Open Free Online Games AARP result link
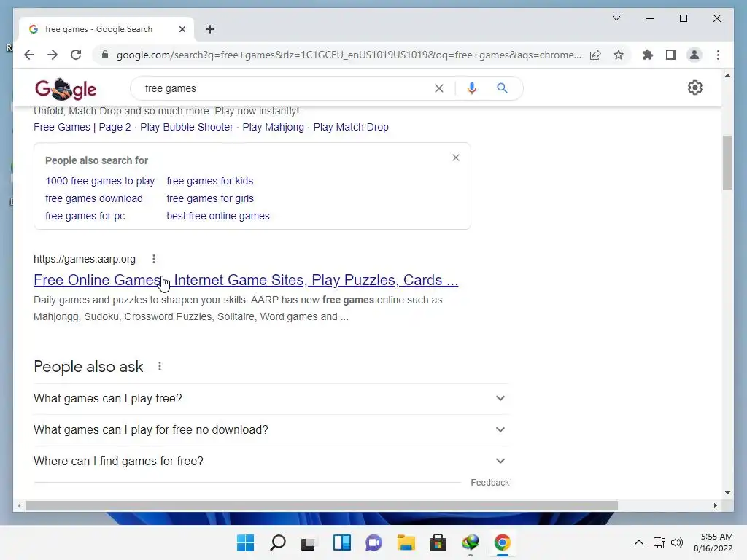Viewport: 747px width, 560px height. pyautogui.click(x=246, y=280)
